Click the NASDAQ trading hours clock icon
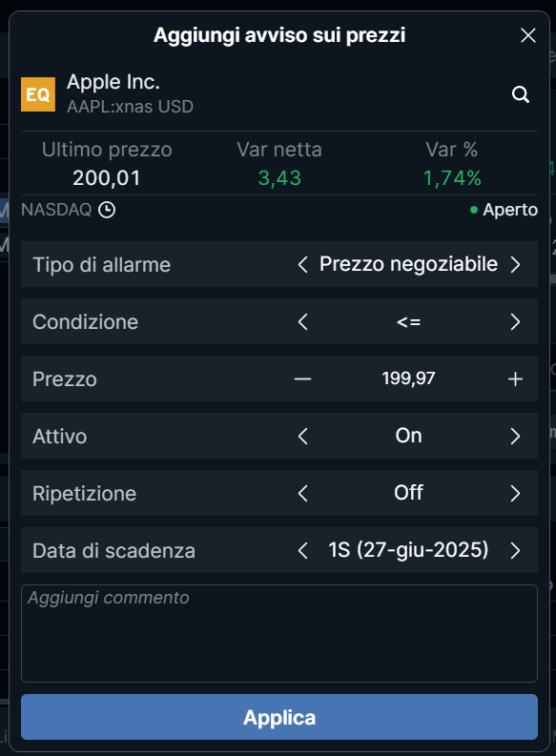 pos(107,211)
